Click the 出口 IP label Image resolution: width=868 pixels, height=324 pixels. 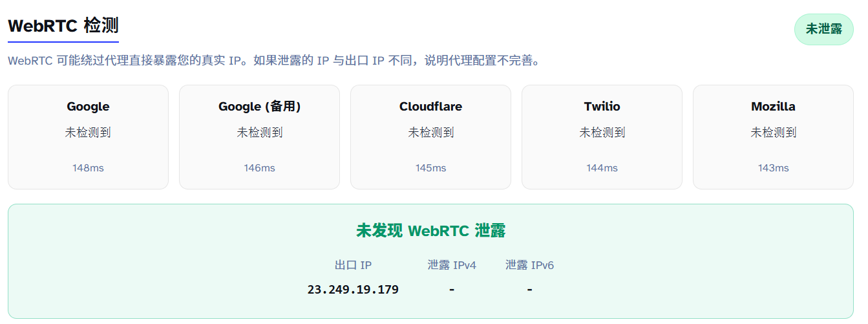click(x=353, y=265)
